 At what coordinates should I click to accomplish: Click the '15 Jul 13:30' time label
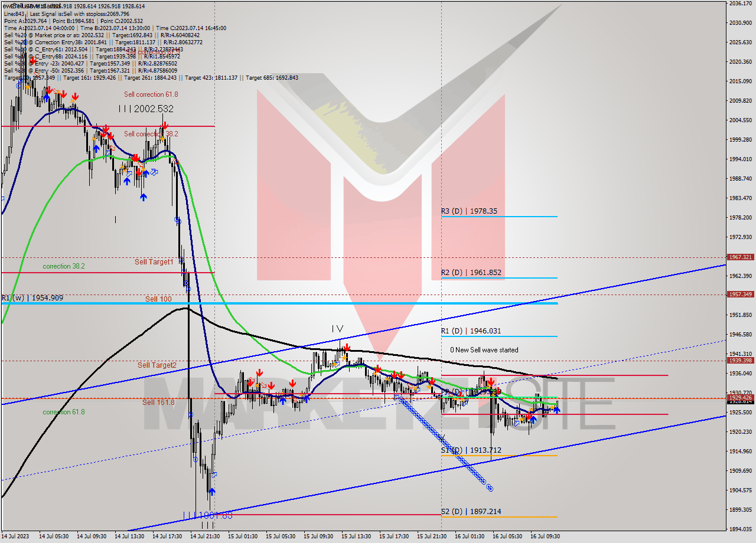pos(356,537)
